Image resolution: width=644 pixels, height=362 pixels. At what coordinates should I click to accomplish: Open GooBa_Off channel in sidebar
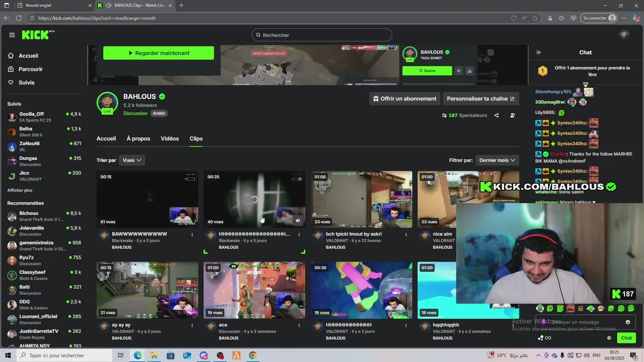[x=44, y=117]
